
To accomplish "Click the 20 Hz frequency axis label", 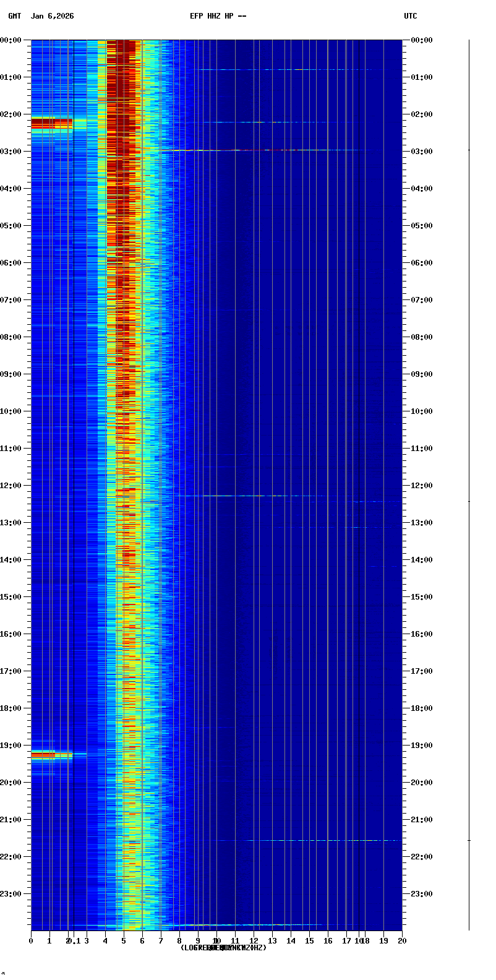I will (402, 941).
